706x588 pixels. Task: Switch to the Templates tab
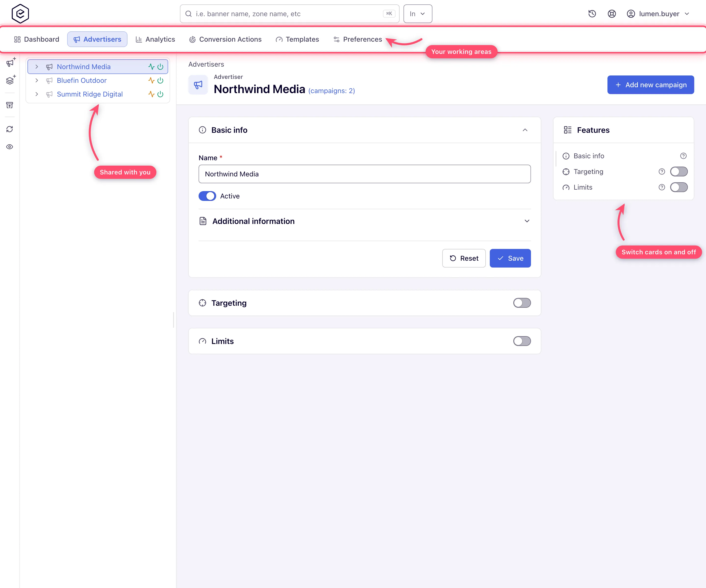tap(297, 39)
